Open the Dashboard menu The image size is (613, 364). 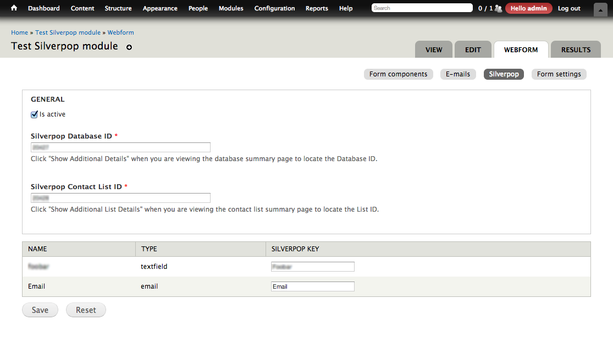click(x=44, y=8)
